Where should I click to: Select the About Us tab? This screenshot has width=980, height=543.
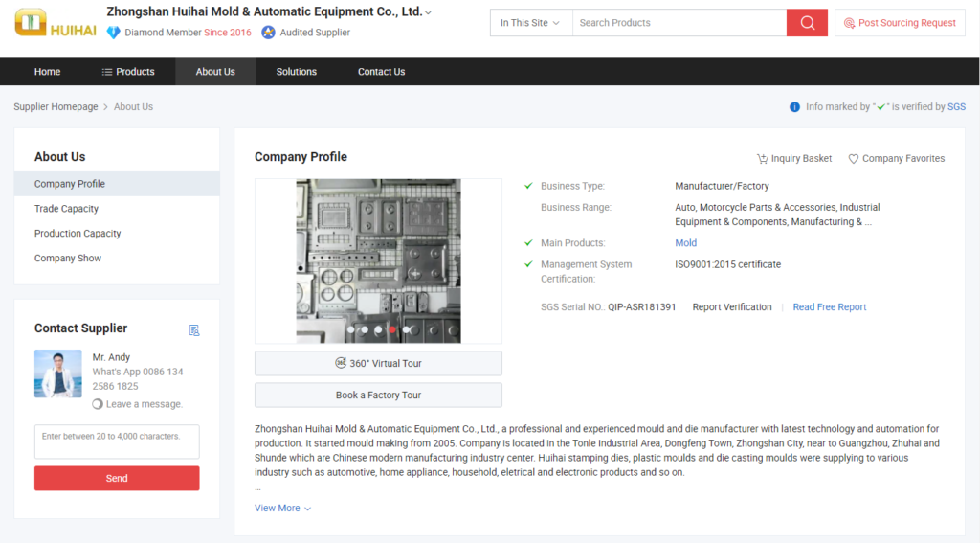coord(215,71)
